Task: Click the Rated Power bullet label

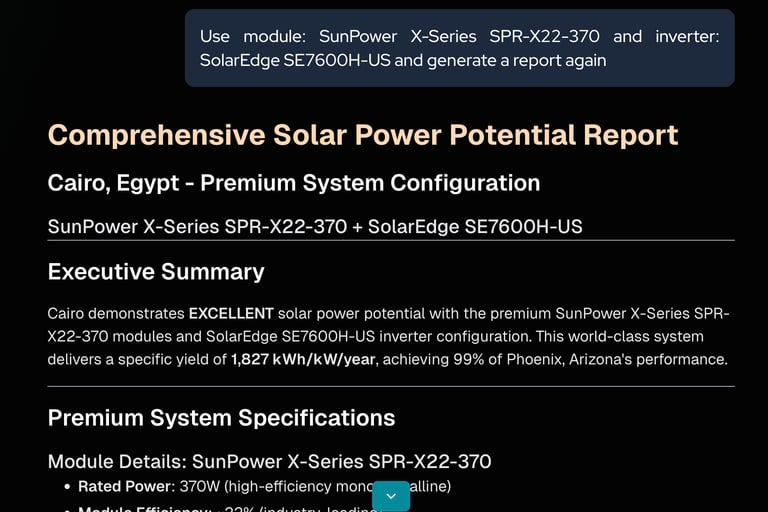Action: coord(126,487)
